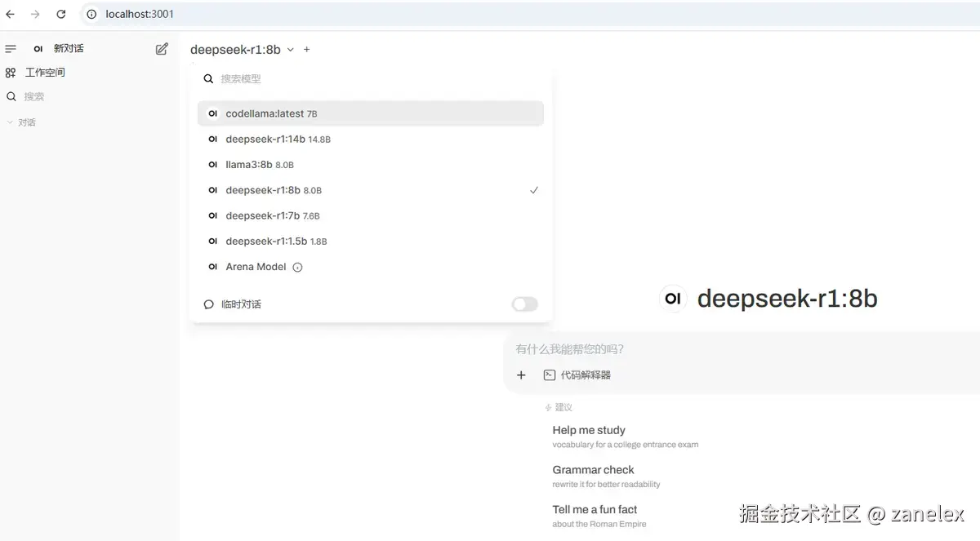Select deepseek-r1:7b model

(370, 215)
